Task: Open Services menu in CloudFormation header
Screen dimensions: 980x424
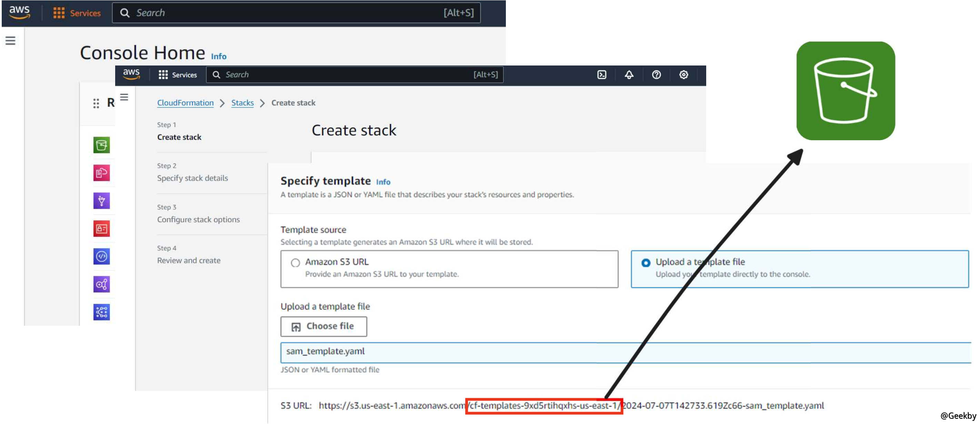Action: pyautogui.click(x=178, y=75)
